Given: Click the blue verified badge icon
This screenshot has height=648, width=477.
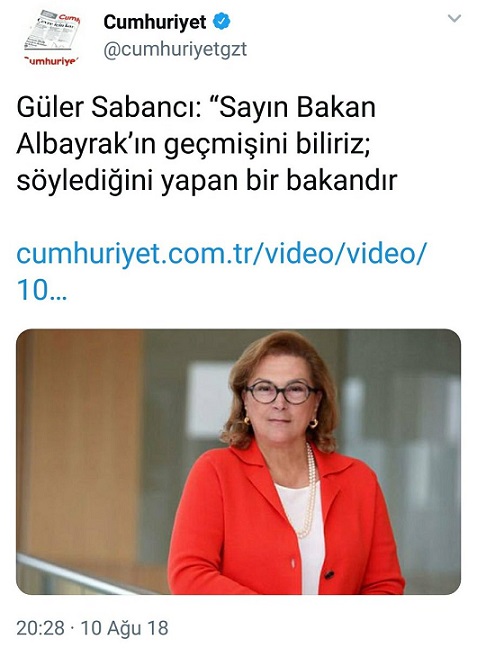Looking at the screenshot, I should [222, 22].
